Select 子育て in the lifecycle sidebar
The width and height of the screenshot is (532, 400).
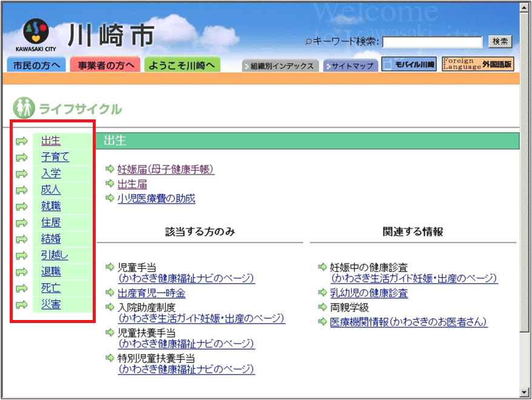click(x=55, y=158)
